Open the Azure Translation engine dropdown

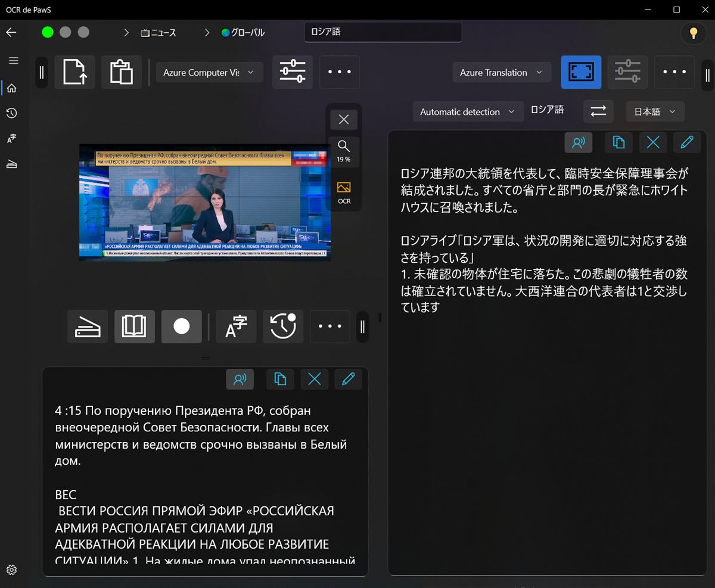[x=501, y=73]
